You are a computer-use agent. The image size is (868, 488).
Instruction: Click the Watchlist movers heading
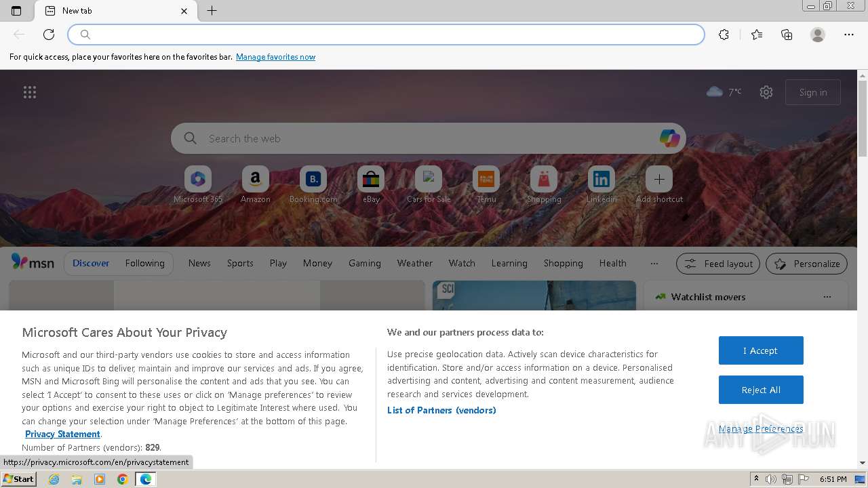click(708, 297)
